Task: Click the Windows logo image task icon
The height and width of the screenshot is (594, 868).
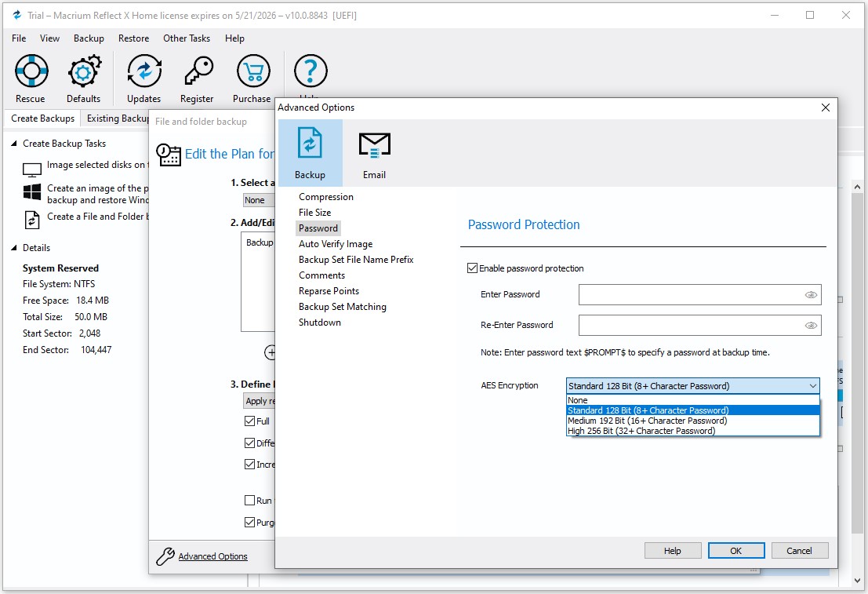Action: click(31, 192)
